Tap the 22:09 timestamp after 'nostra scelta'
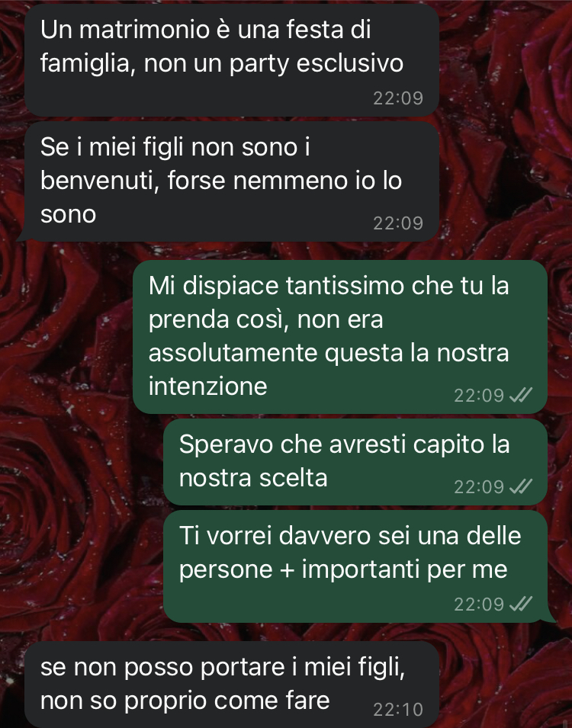Image resolution: width=572 pixels, height=728 pixels. click(x=479, y=486)
